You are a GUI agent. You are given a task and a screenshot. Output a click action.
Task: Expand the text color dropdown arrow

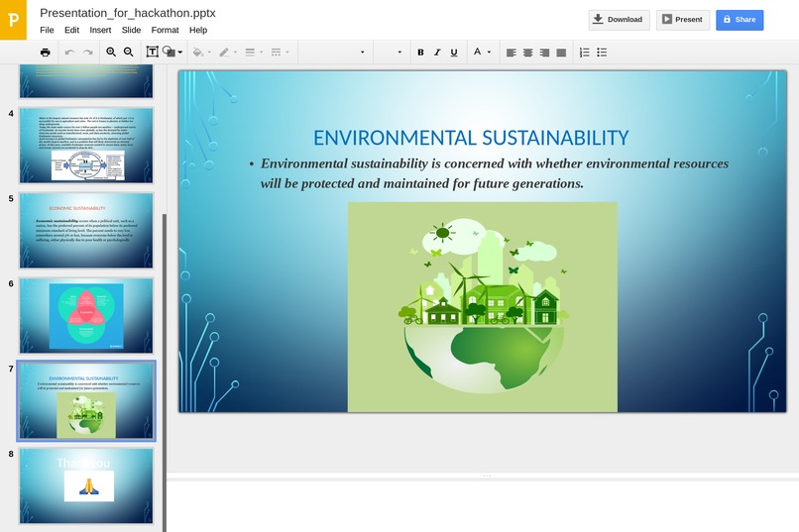click(x=489, y=52)
